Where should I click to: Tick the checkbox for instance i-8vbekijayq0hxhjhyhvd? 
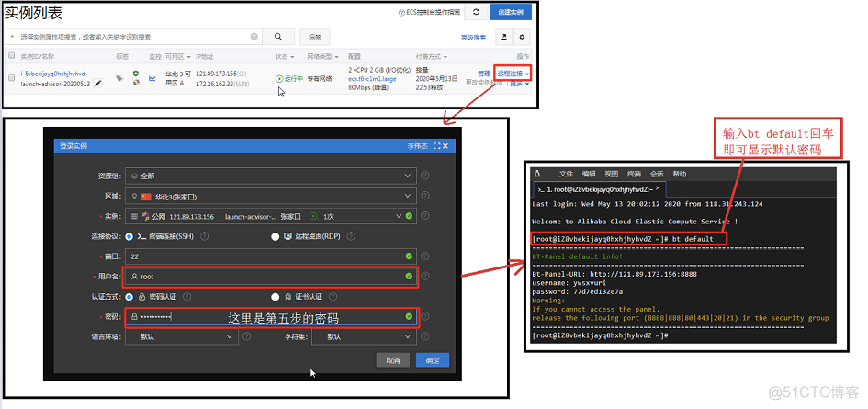click(12, 78)
